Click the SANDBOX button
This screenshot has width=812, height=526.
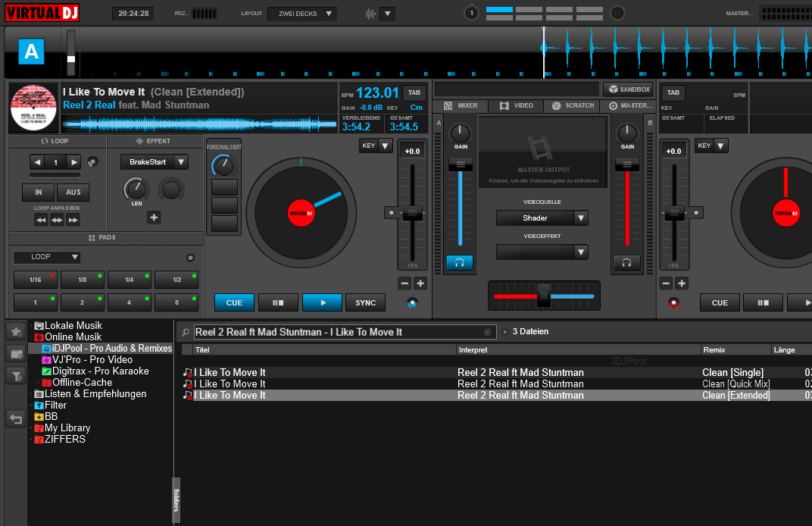point(629,89)
